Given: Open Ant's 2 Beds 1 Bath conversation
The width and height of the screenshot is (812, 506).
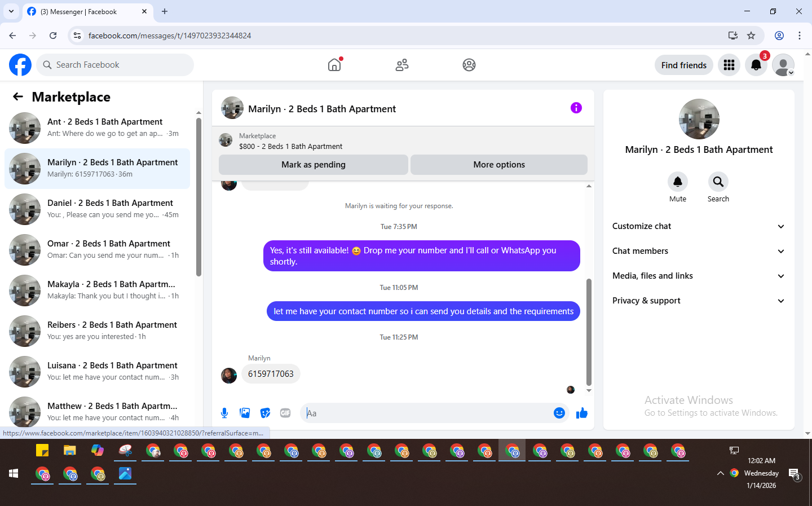Looking at the screenshot, I should pos(97,128).
